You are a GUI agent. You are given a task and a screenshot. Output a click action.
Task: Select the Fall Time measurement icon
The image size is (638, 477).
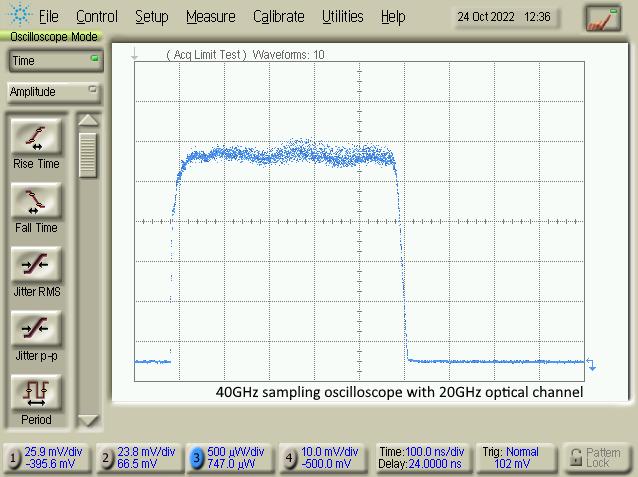tap(36, 201)
